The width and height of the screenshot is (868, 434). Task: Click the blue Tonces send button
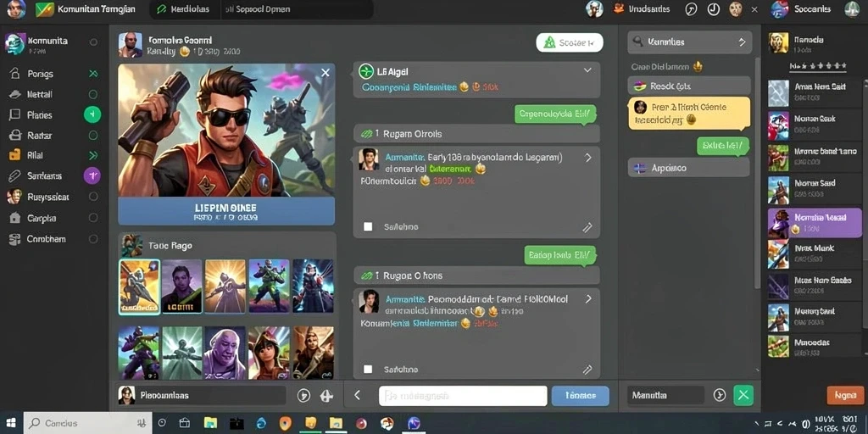(x=580, y=396)
